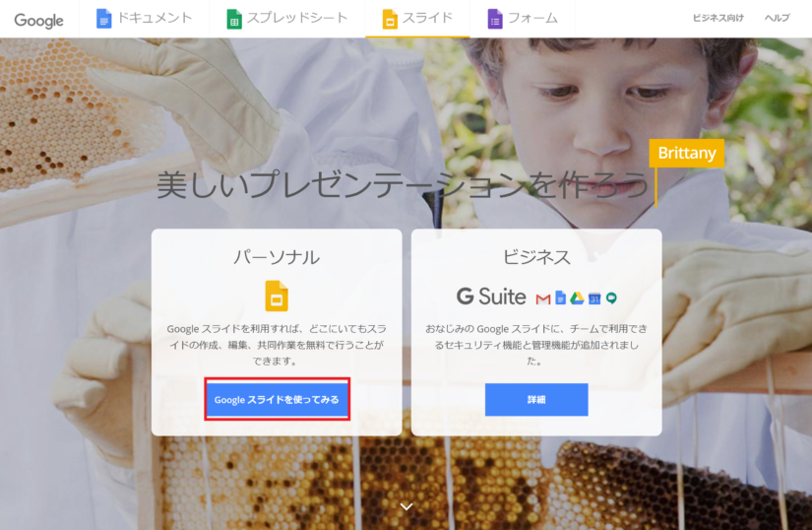Click the Gmail icon beside G Suite

tap(542, 298)
